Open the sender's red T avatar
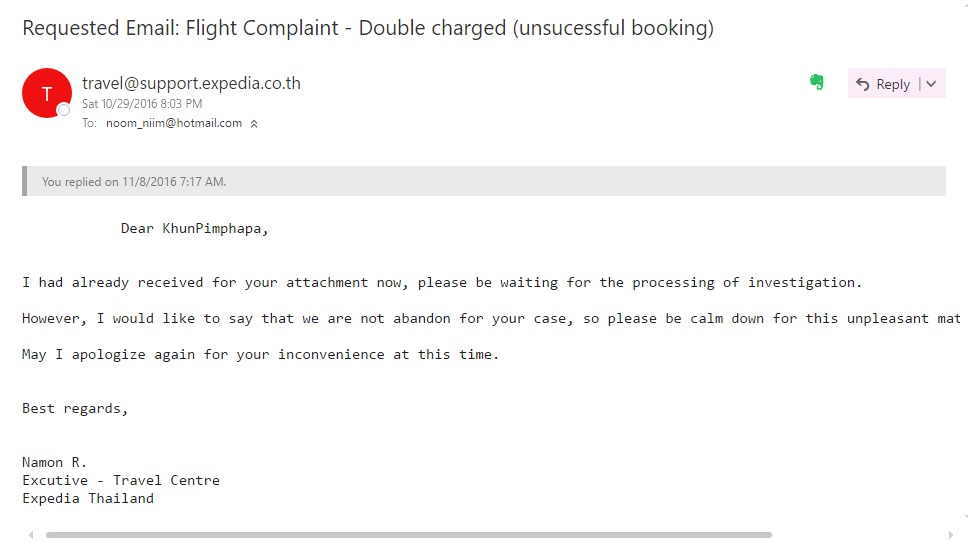This screenshot has height=542, width=968. pyautogui.click(x=46, y=93)
